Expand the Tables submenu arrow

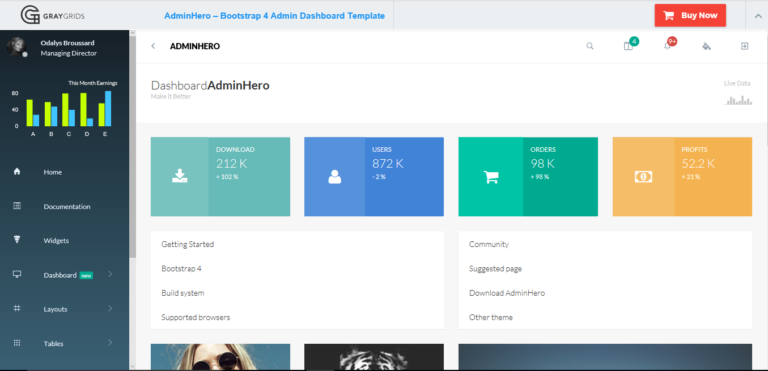coord(110,343)
